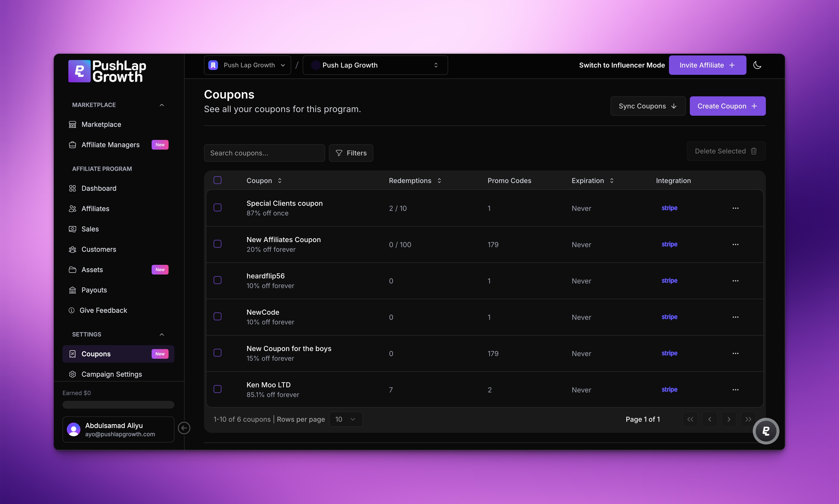
Task: Open the Push Lap Growth program selector
Action: coord(375,65)
